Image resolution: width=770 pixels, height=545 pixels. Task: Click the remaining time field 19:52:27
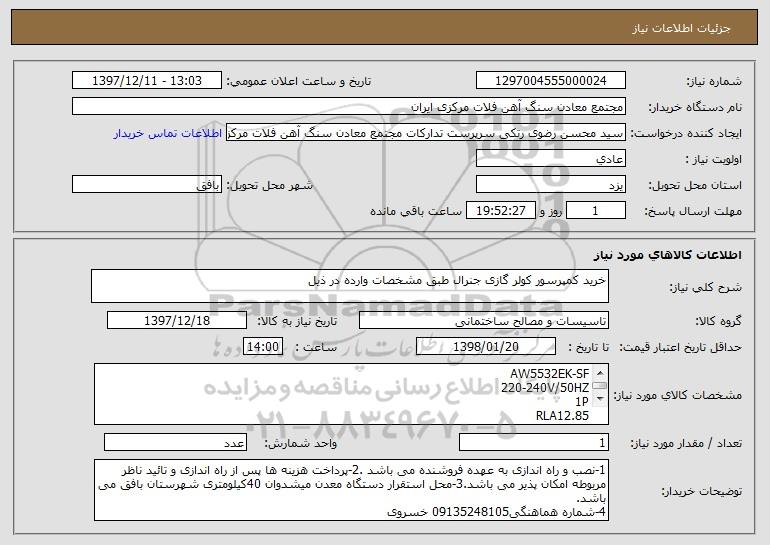(500, 211)
